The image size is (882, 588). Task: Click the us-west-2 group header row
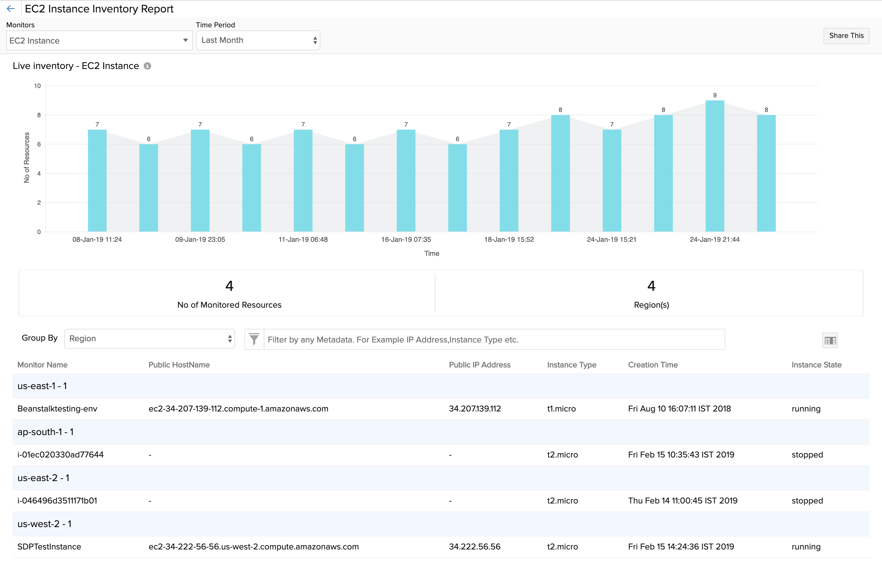point(44,524)
